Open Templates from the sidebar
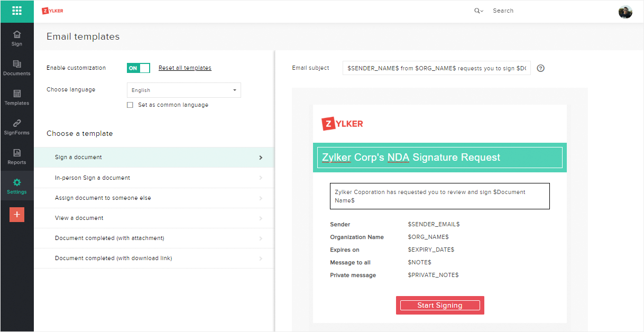This screenshot has width=644, height=332. click(x=17, y=97)
